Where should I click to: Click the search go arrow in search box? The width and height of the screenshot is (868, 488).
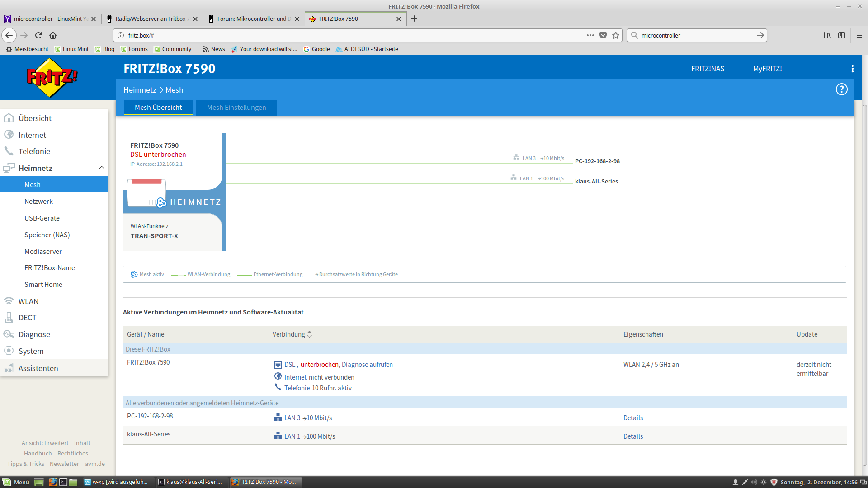[x=760, y=35]
